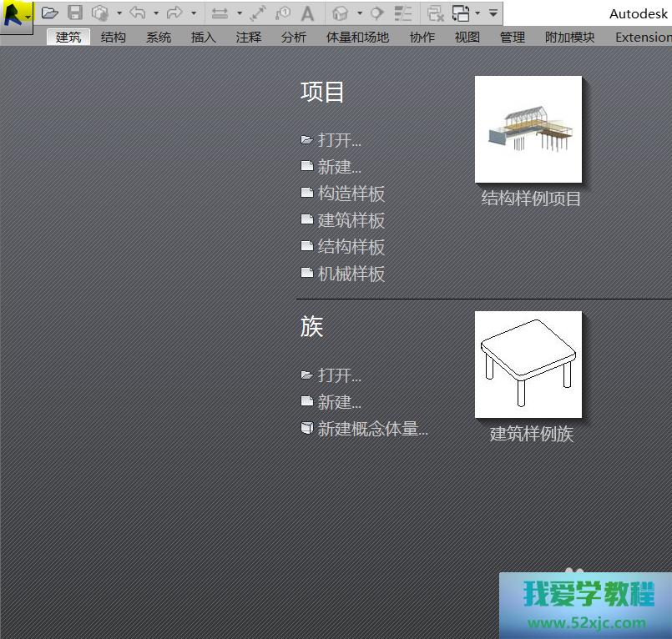This screenshot has height=639, width=672.
Task: Click the Default 3D View icon
Action: (x=341, y=13)
